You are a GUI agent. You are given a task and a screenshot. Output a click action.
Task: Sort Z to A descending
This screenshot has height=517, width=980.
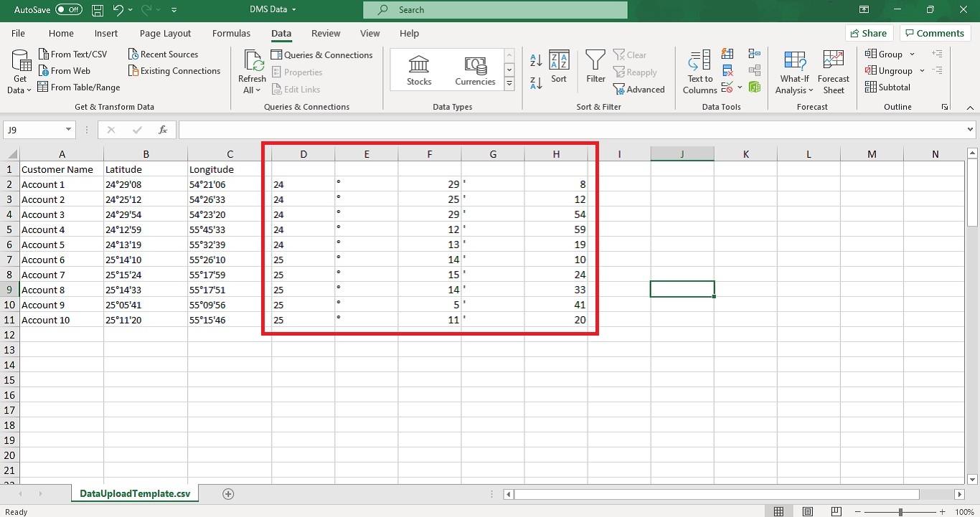(x=536, y=82)
